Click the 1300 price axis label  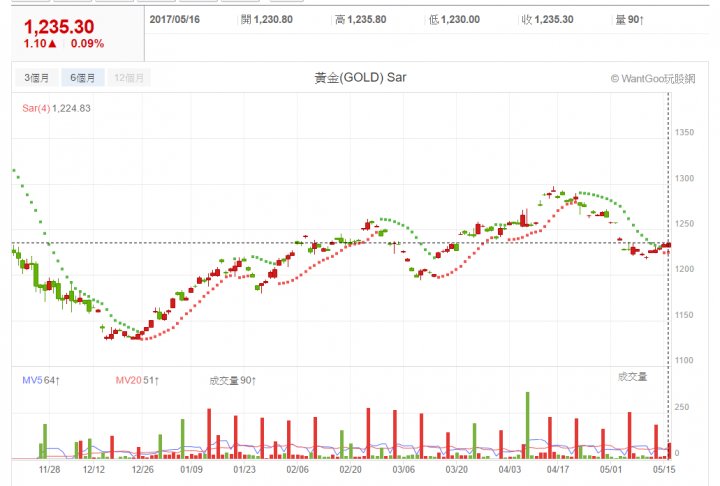pyautogui.click(x=684, y=178)
